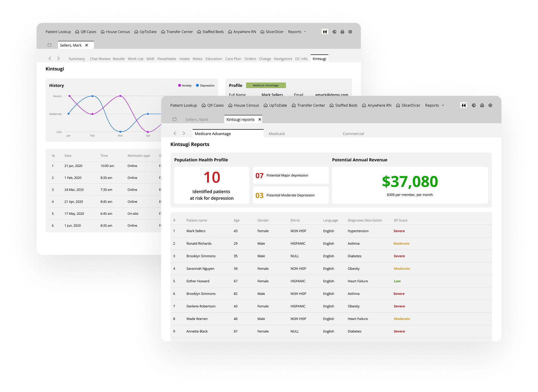Open House Census in front window
The image size is (538, 392).
coord(244,105)
